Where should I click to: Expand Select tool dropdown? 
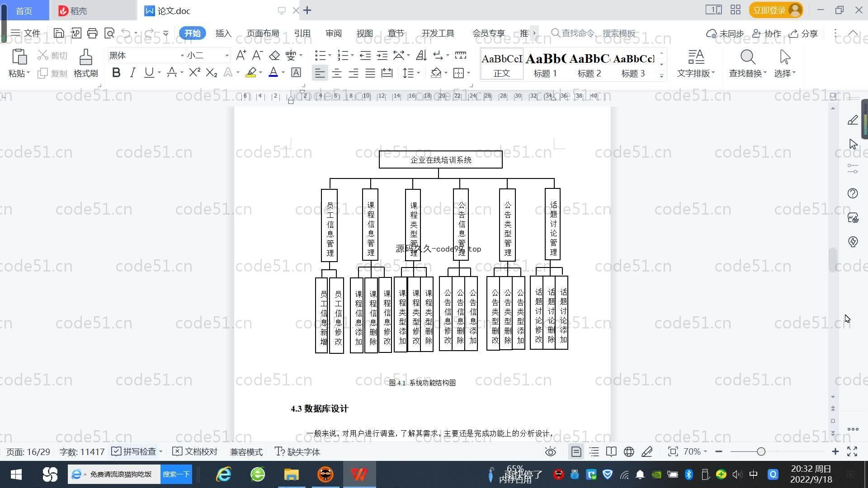click(x=794, y=73)
